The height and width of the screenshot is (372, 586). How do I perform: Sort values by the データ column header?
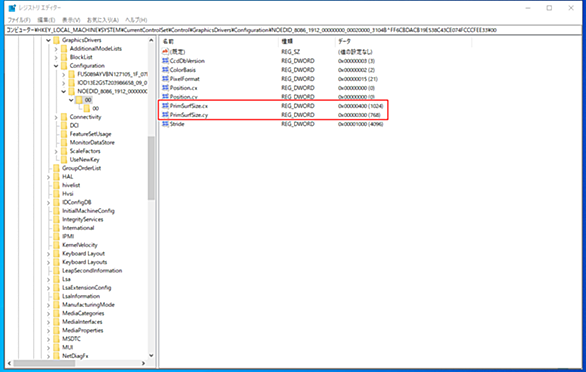coord(403,41)
